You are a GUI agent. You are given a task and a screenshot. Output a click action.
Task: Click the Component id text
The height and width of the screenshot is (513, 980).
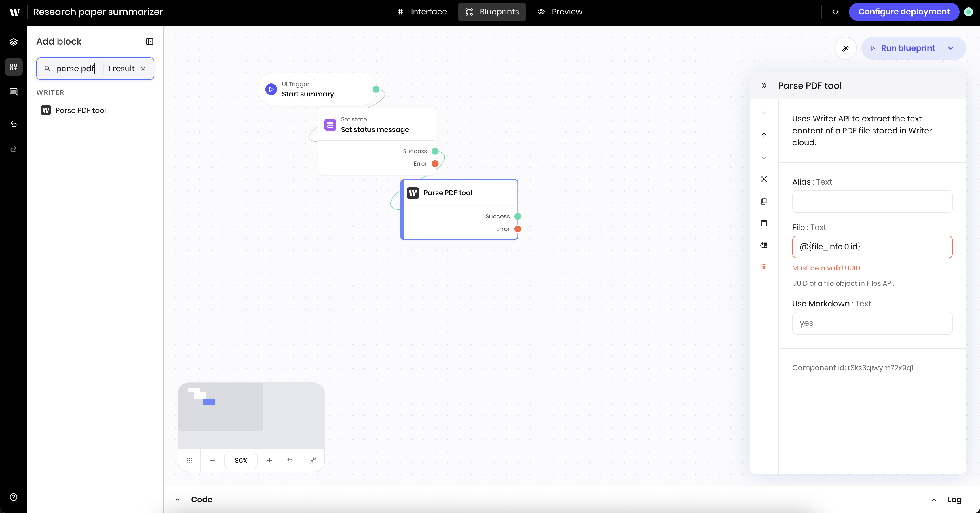853,368
